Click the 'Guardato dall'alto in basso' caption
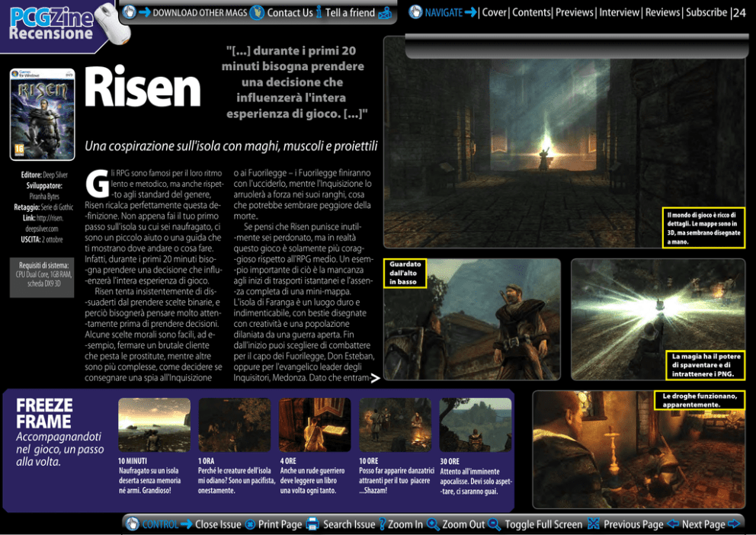The height and width of the screenshot is (535, 756). click(x=405, y=274)
